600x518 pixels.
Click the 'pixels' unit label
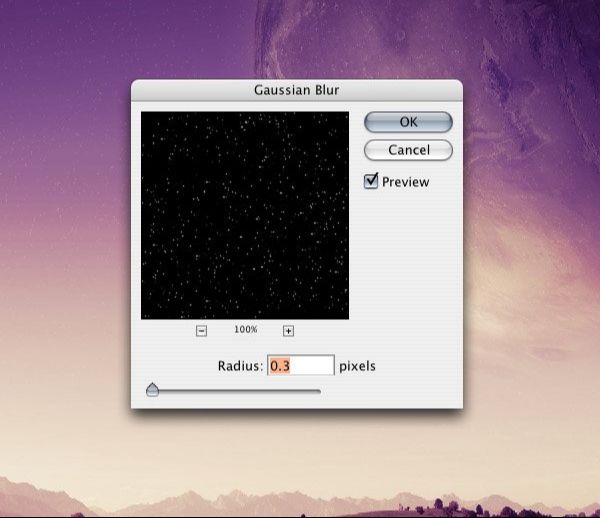(x=357, y=366)
